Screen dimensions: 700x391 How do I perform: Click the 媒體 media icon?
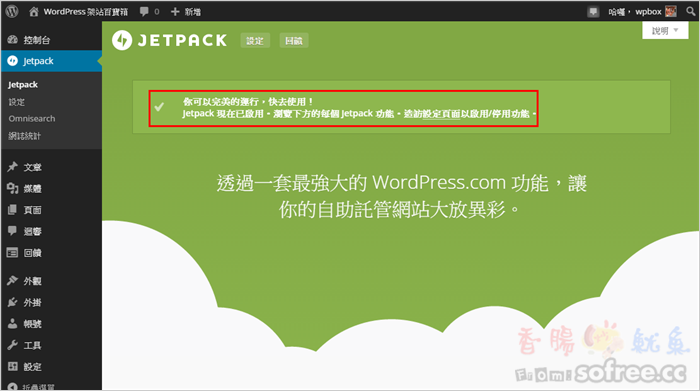click(x=12, y=188)
